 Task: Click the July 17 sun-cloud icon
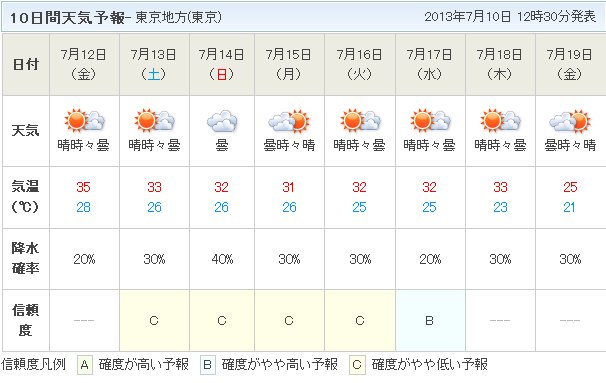click(x=430, y=120)
